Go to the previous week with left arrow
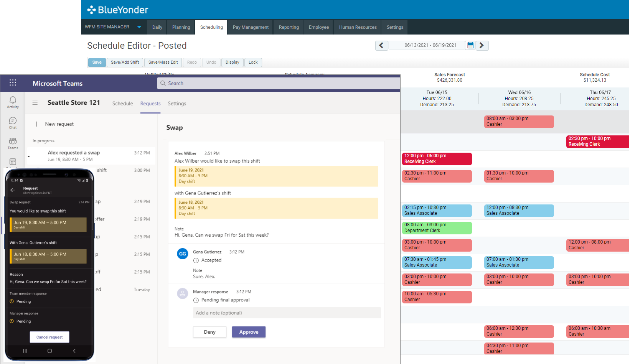630x364 pixels. pyautogui.click(x=381, y=45)
